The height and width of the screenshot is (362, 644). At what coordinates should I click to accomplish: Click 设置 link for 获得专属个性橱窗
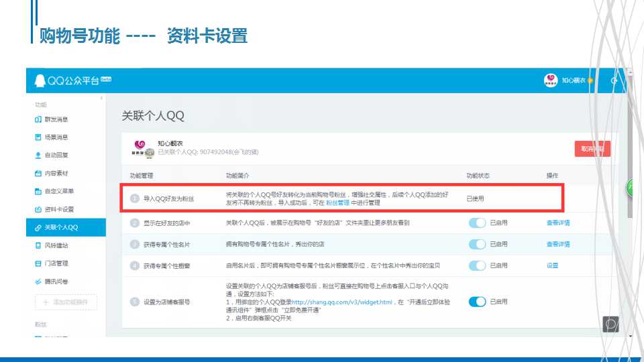click(552, 265)
